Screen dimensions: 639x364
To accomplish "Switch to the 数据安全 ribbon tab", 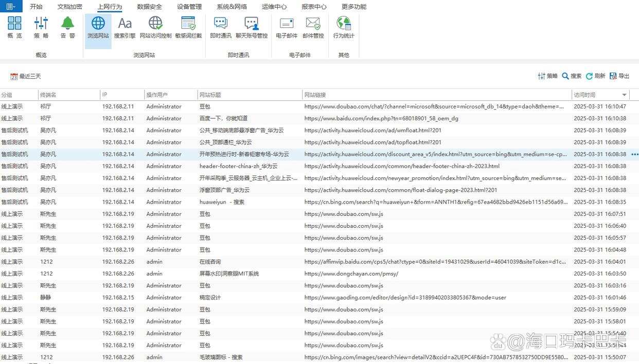I will pos(149,6).
